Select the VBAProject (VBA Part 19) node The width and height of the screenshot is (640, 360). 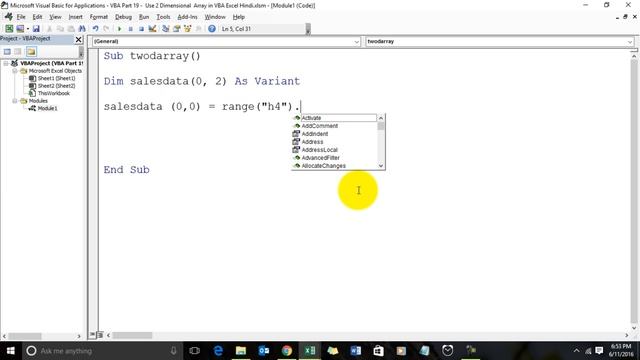pos(51,63)
